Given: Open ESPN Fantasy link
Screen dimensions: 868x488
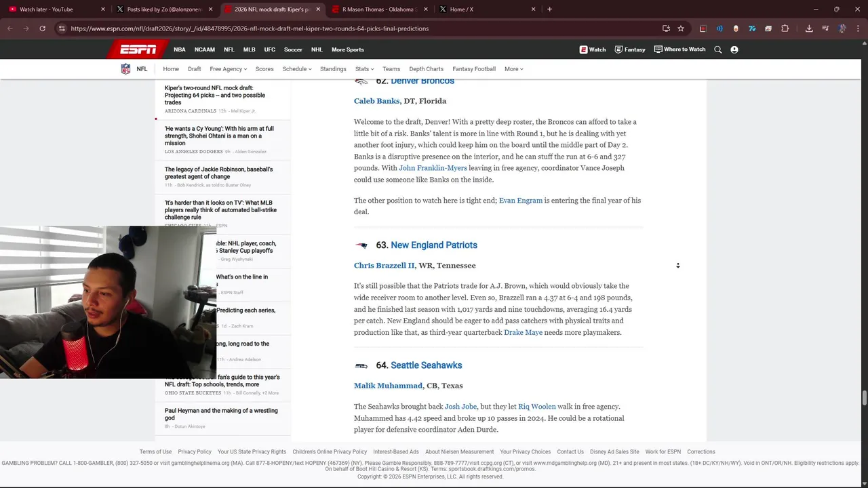Looking at the screenshot, I should (630, 49).
